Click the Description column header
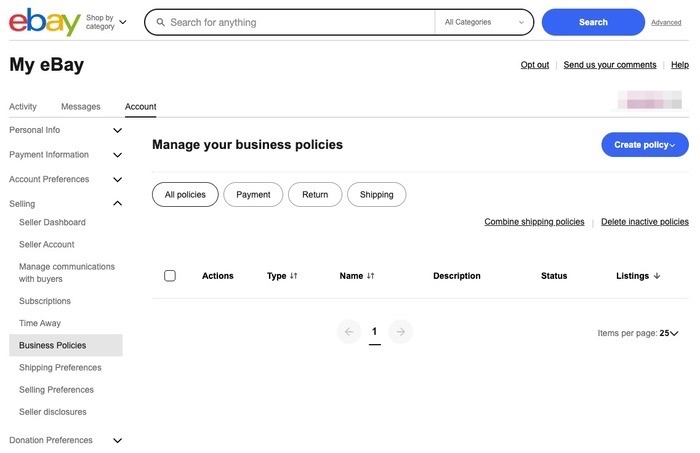 [x=457, y=276]
